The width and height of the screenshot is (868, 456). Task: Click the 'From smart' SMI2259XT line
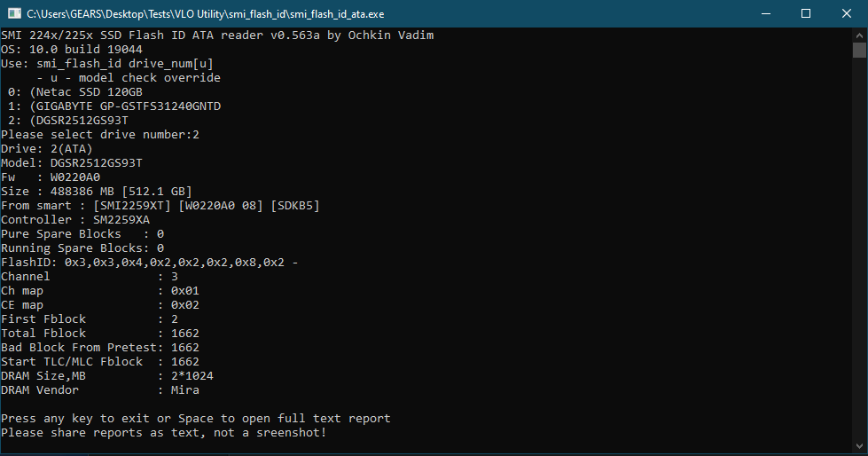(160, 206)
